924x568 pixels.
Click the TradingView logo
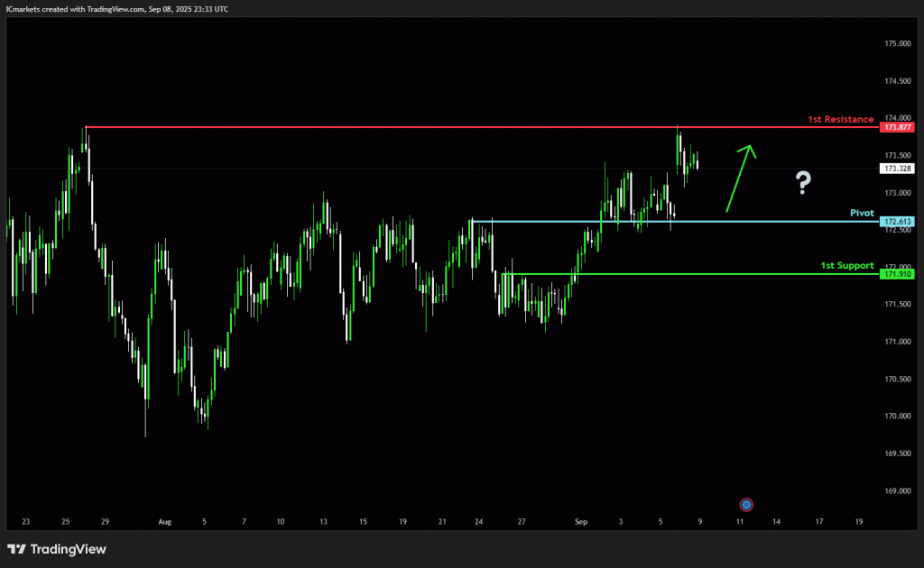click(57, 549)
